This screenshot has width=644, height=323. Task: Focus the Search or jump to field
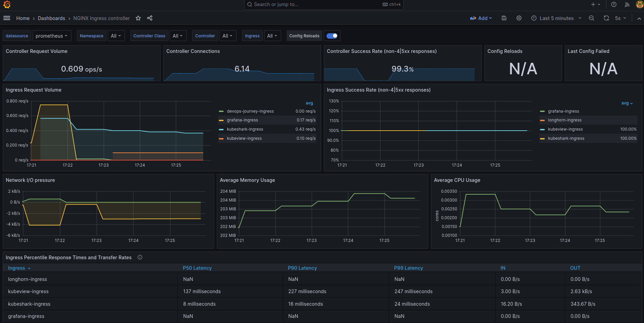click(x=324, y=4)
